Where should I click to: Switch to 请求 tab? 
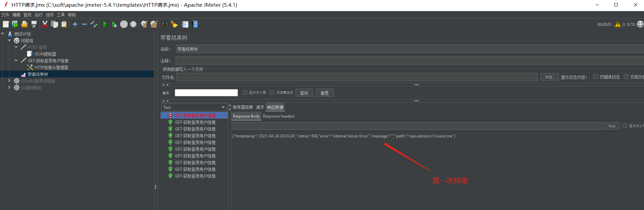(260, 107)
